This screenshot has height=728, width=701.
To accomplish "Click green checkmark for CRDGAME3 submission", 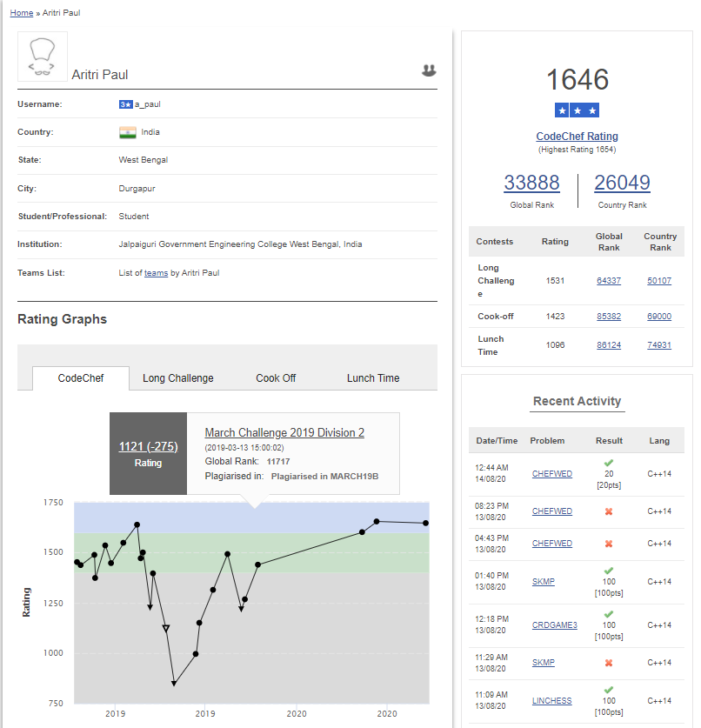I will 609,614.
